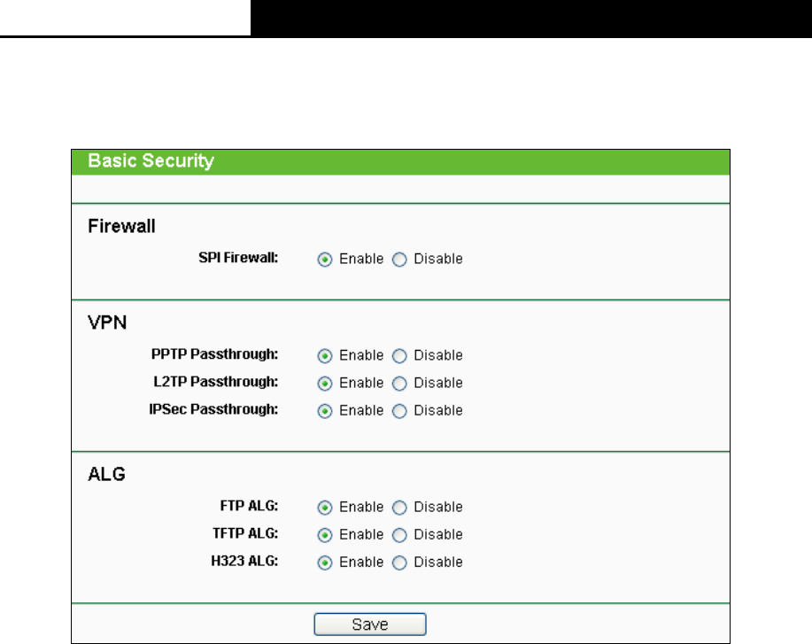Viewport: 812px width, 644px height.
Task: Save the Basic Security settings
Action: [x=370, y=625]
